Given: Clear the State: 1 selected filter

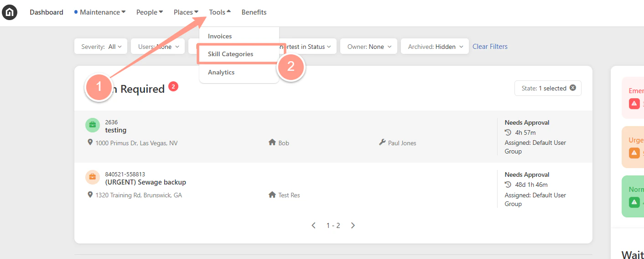Looking at the screenshot, I should click(573, 88).
